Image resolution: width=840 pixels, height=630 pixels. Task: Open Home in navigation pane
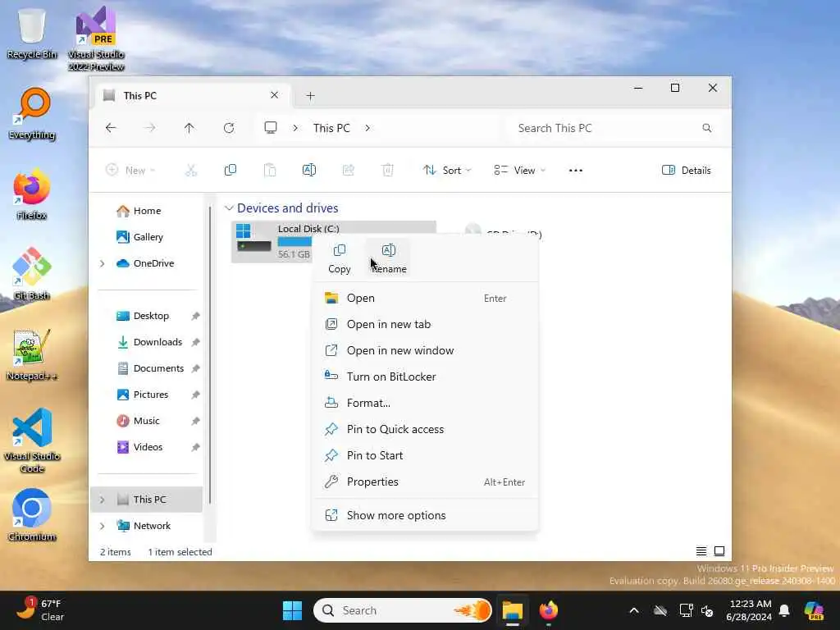click(x=148, y=211)
